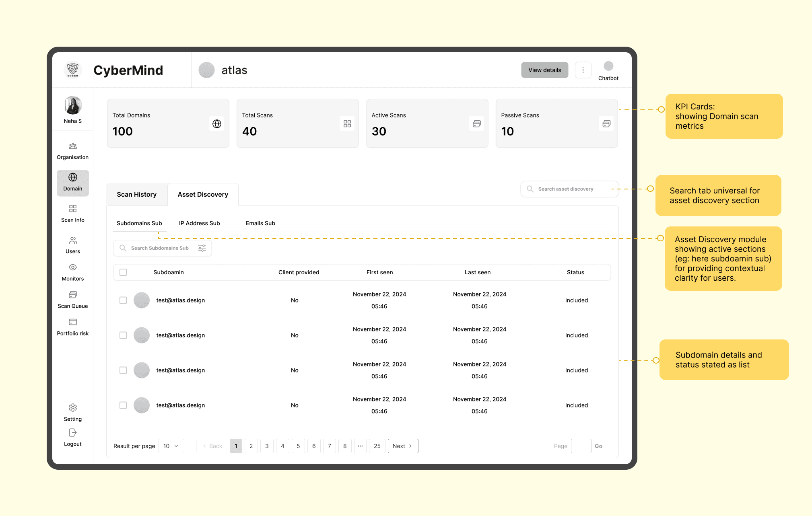Go to Next page of results
Image resolution: width=812 pixels, height=516 pixels.
(402, 446)
